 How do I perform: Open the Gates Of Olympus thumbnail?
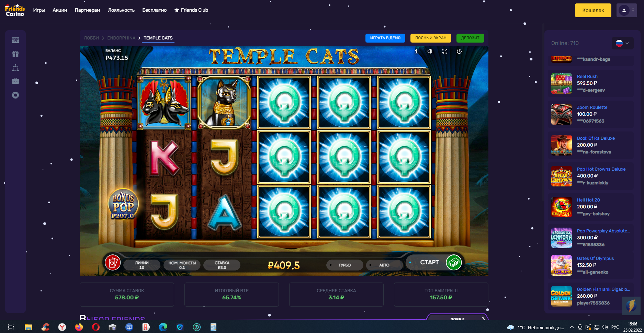click(561, 265)
